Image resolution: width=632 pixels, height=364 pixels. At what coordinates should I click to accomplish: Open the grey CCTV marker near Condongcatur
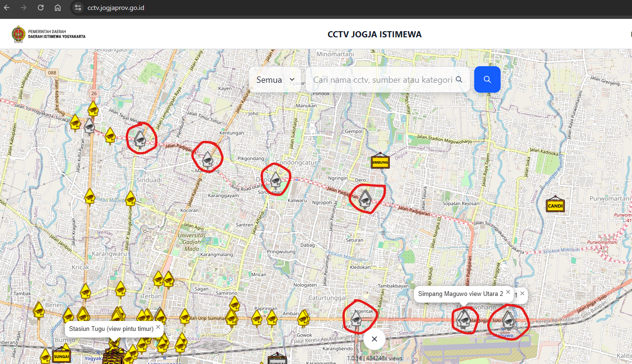tap(276, 180)
